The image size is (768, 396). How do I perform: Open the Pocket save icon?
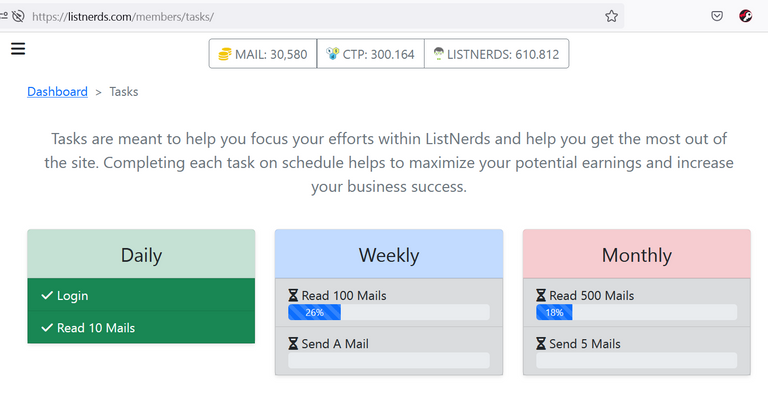[717, 16]
